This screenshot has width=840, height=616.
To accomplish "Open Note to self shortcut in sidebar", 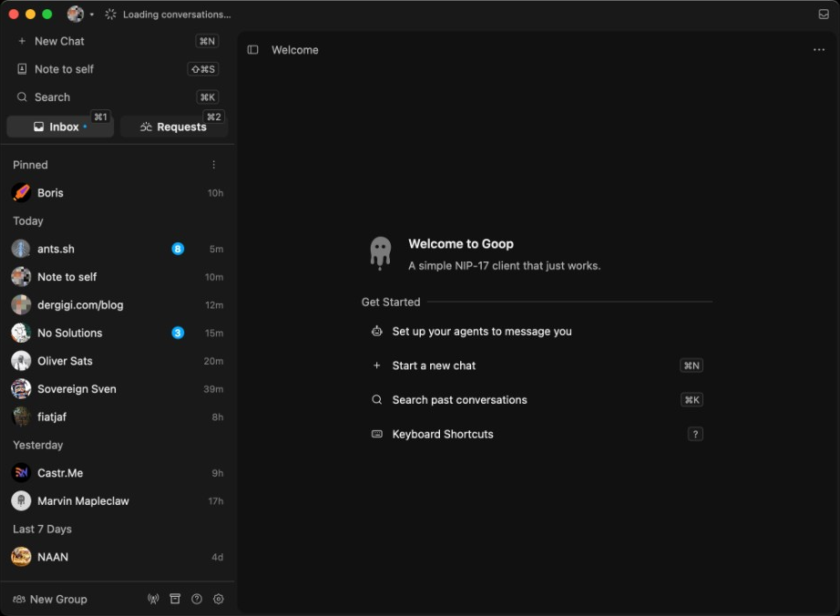I will (118, 69).
